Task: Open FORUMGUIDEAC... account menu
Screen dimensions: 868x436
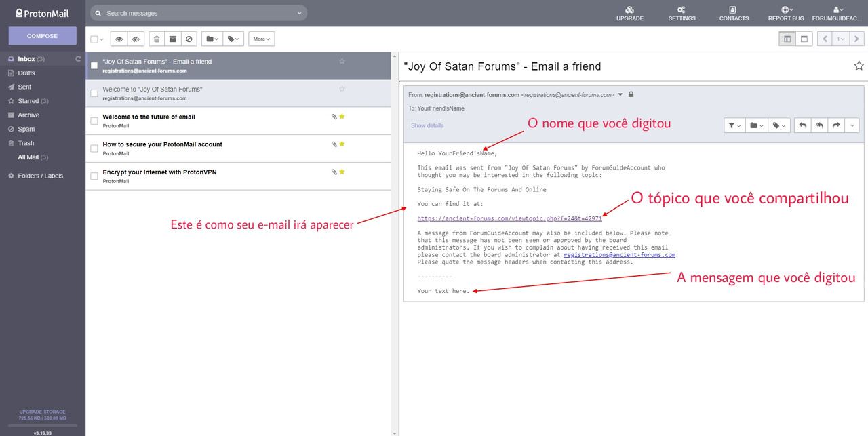Action: click(837, 14)
